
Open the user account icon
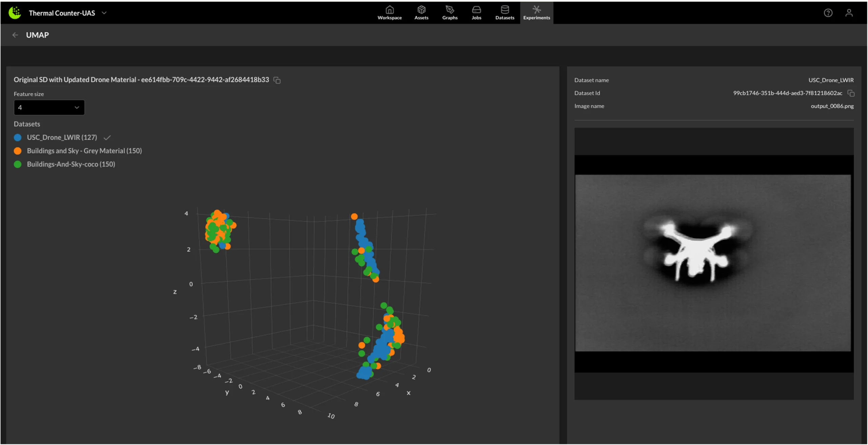tap(849, 13)
